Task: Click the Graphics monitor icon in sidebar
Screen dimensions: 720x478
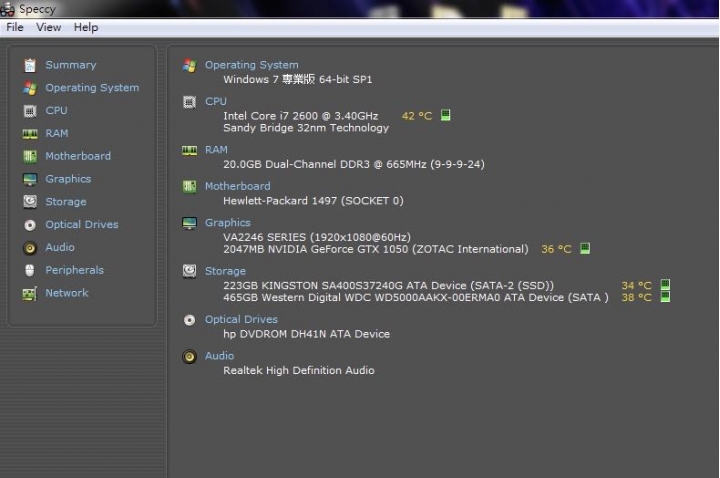Action: [x=30, y=179]
